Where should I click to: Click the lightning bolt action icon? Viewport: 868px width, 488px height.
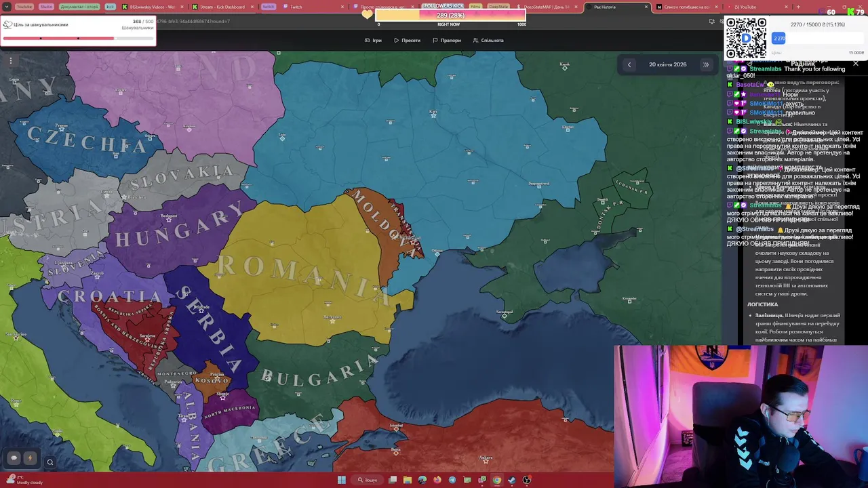click(30, 458)
